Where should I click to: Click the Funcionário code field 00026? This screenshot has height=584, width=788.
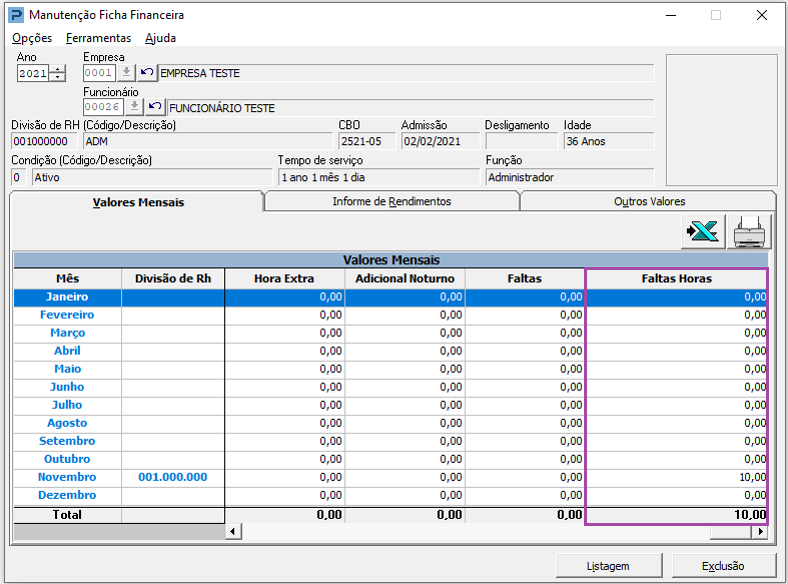(103, 107)
